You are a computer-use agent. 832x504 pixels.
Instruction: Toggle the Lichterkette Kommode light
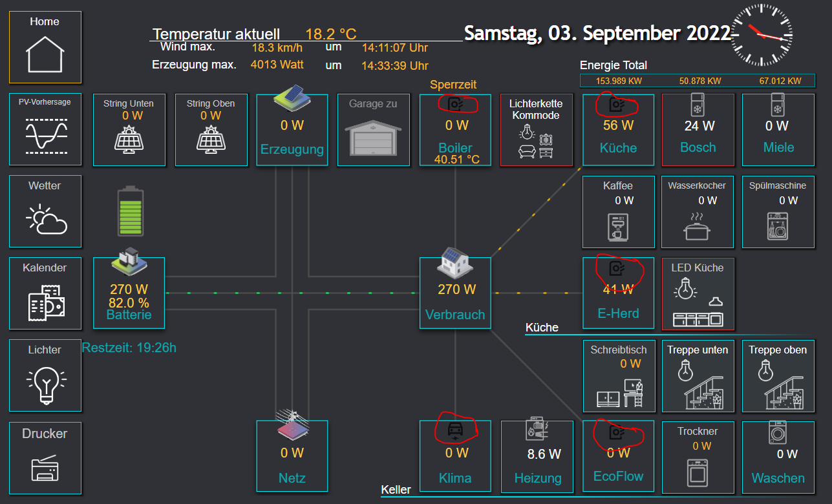537,130
